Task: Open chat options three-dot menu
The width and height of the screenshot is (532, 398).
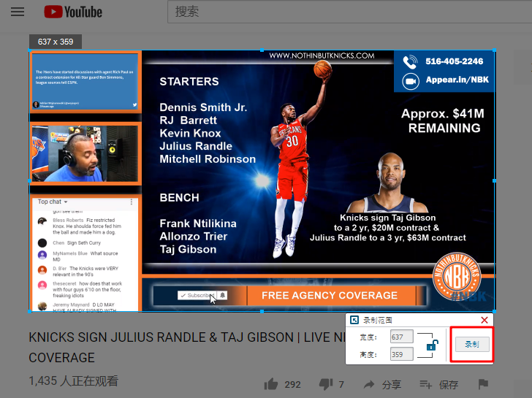Action: pyautogui.click(x=132, y=202)
